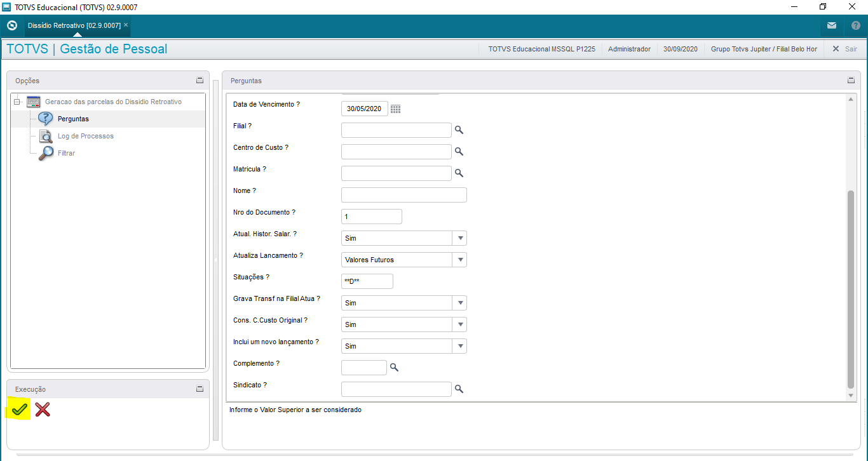Click the Sindicato ? label
Viewport: 868px width, 461px height.
point(250,385)
